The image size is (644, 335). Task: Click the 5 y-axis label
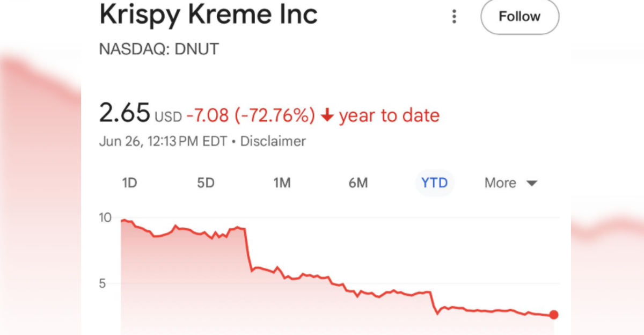pos(102,283)
